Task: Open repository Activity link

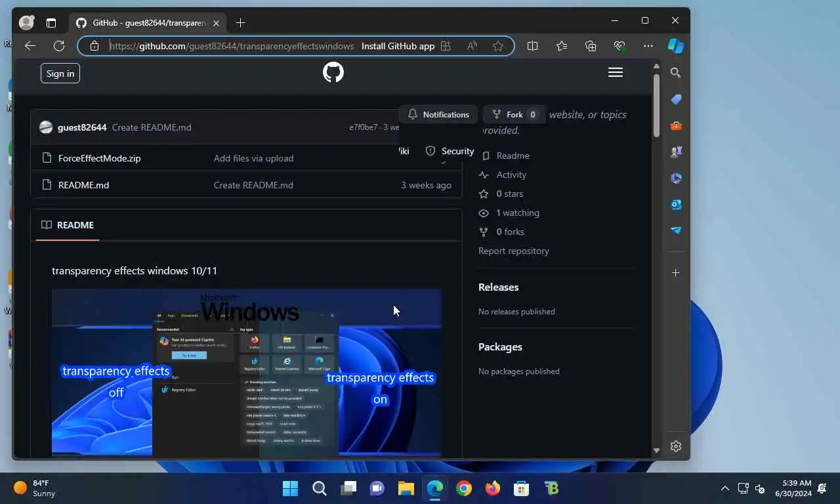Action: (x=503, y=175)
